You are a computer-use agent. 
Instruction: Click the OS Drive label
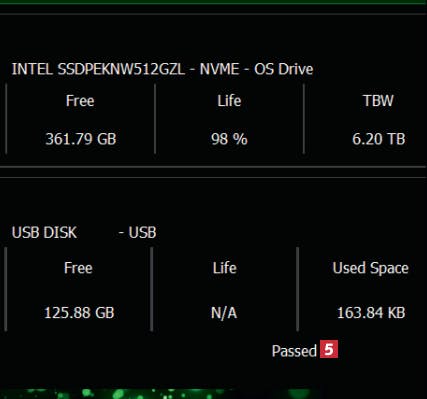tap(284, 69)
